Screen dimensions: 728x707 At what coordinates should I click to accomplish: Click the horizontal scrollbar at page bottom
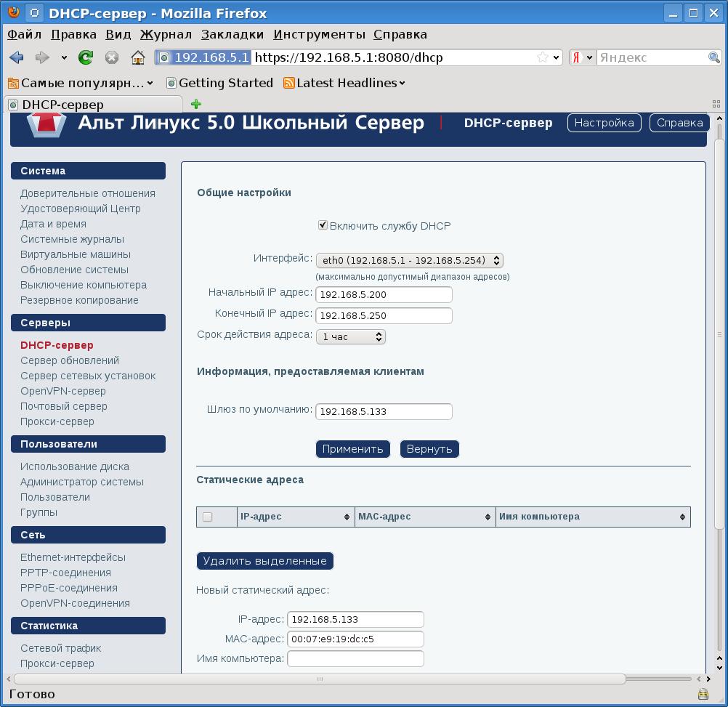(320, 679)
